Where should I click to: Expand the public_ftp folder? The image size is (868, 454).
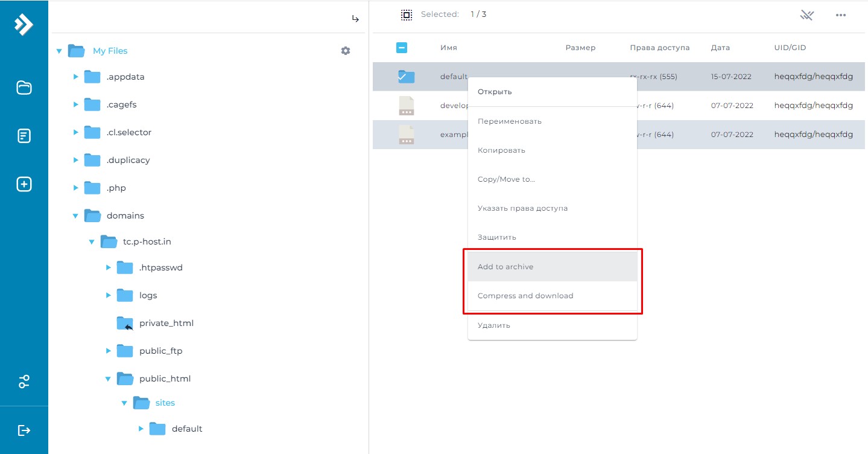pyautogui.click(x=108, y=351)
